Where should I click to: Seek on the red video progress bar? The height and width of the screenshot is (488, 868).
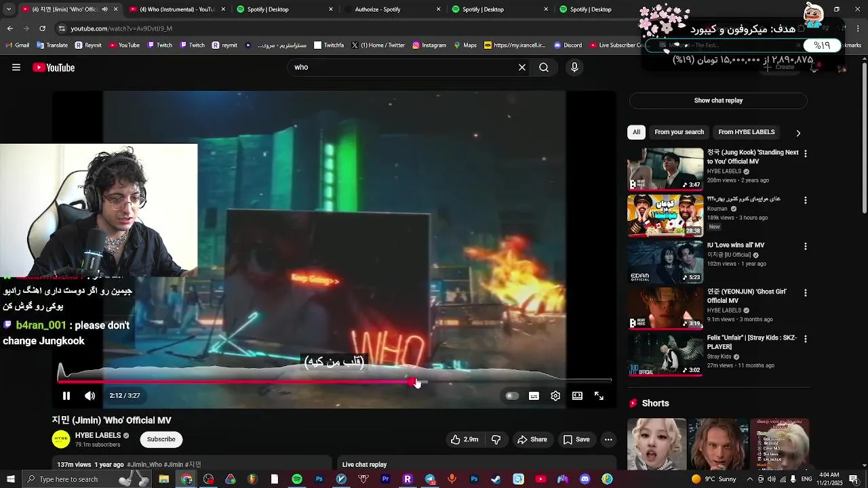[x=334, y=382]
